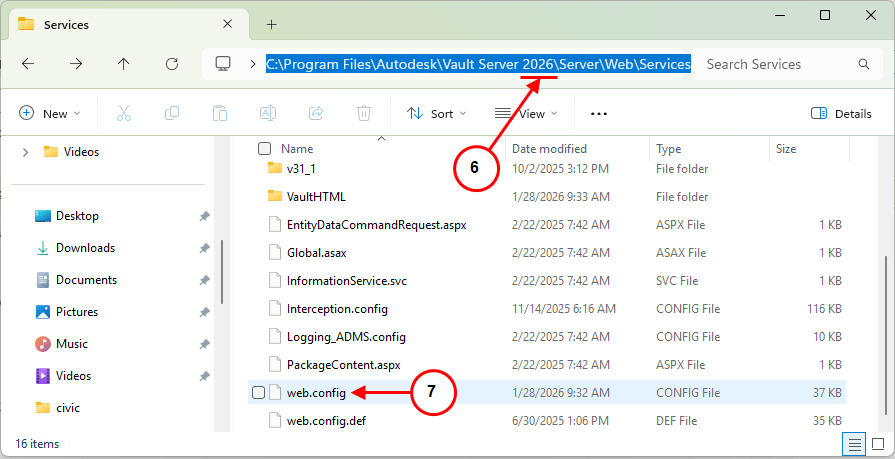Viewport: 895px width, 459px height.
Task: Expand the Videos tree node chevron
Action: tap(25, 152)
